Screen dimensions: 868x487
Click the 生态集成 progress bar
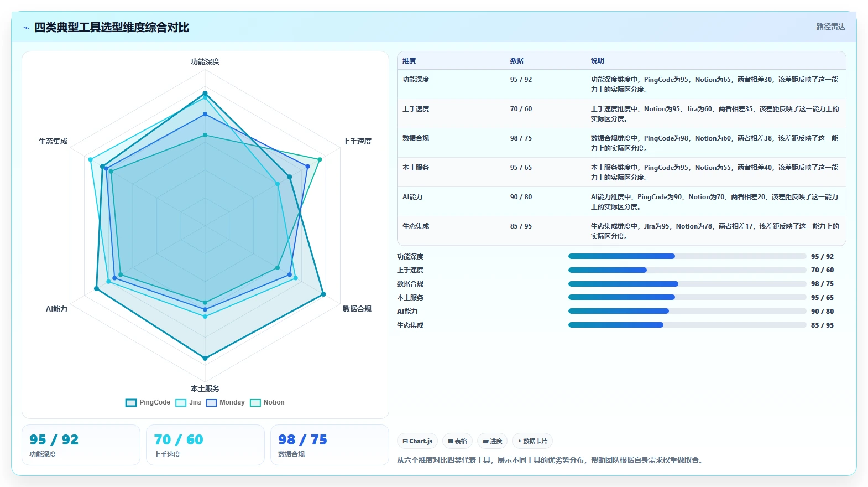coord(687,325)
